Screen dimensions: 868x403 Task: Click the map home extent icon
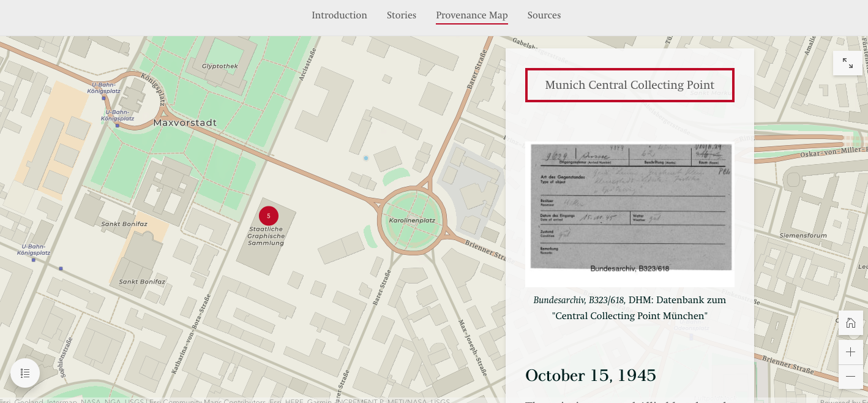(850, 323)
